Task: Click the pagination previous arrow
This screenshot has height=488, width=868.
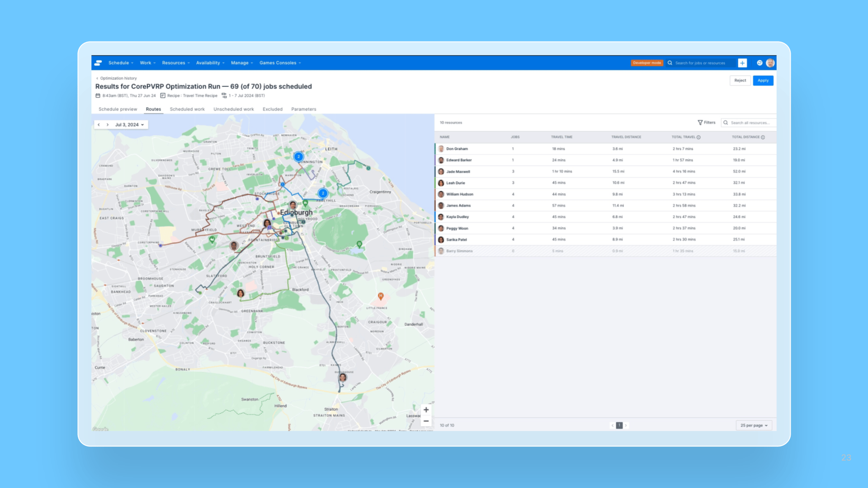Action: point(613,425)
